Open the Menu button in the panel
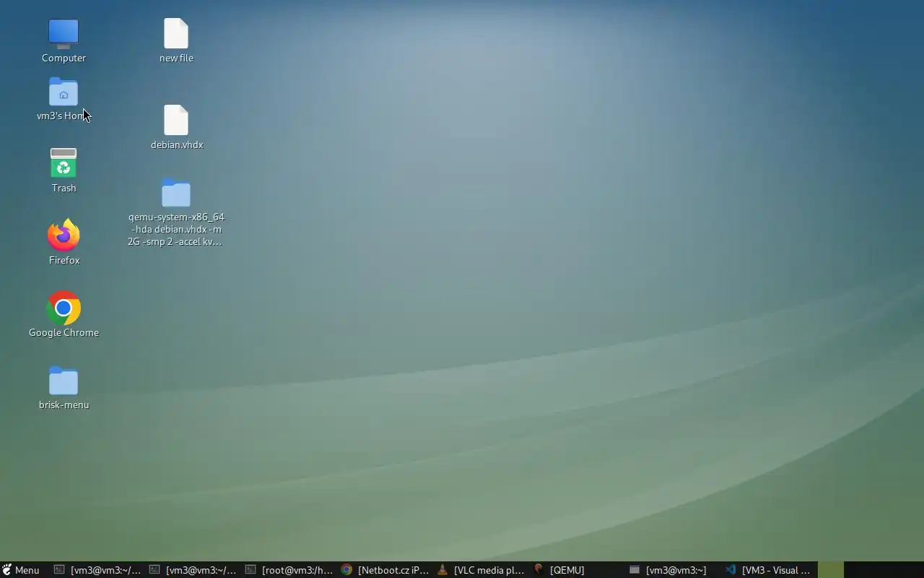 [20, 570]
